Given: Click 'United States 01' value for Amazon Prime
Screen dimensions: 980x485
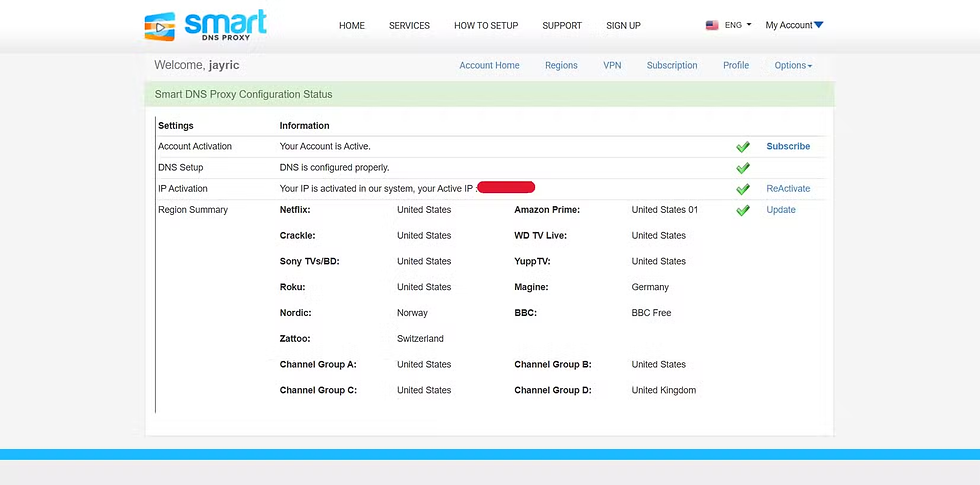Looking at the screenshot, I should tap(664, 210).
